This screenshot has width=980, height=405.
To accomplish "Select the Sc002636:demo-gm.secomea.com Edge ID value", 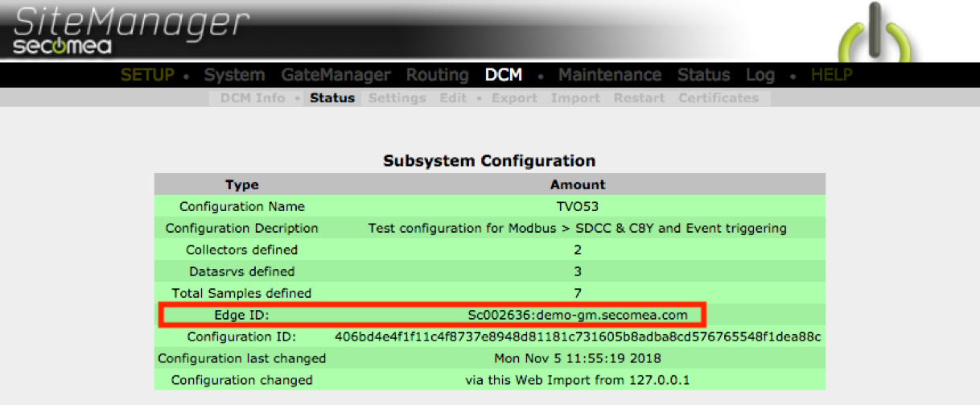I will coord(578,315).
